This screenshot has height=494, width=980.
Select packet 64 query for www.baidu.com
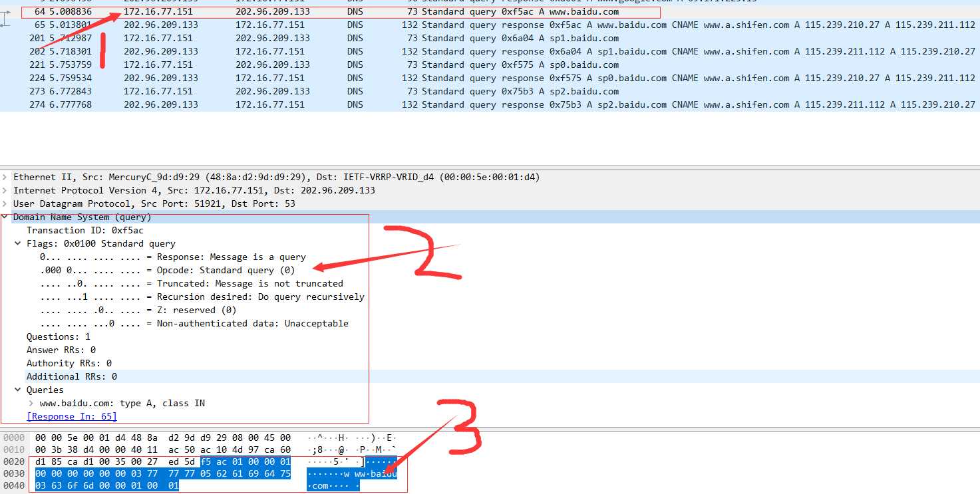(490, 11)
